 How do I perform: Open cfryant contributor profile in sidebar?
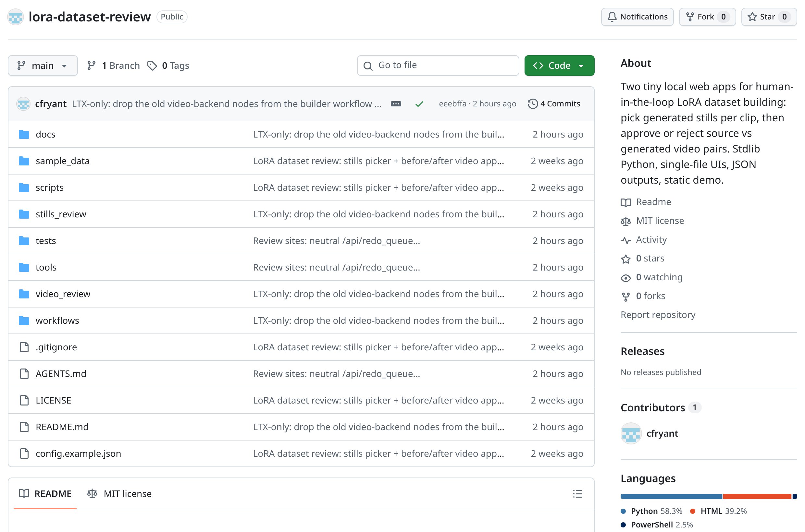pyautogui.click(x=662, y=433)
